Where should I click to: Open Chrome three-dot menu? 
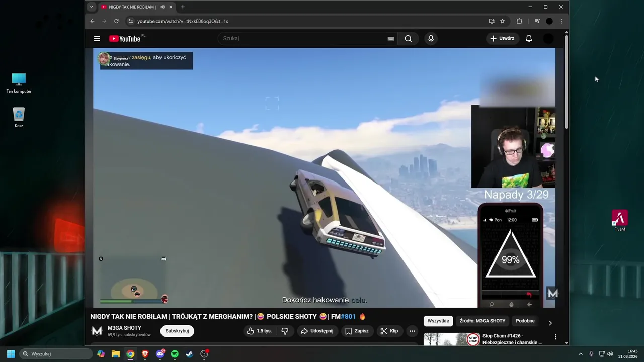tap(561, 21)
